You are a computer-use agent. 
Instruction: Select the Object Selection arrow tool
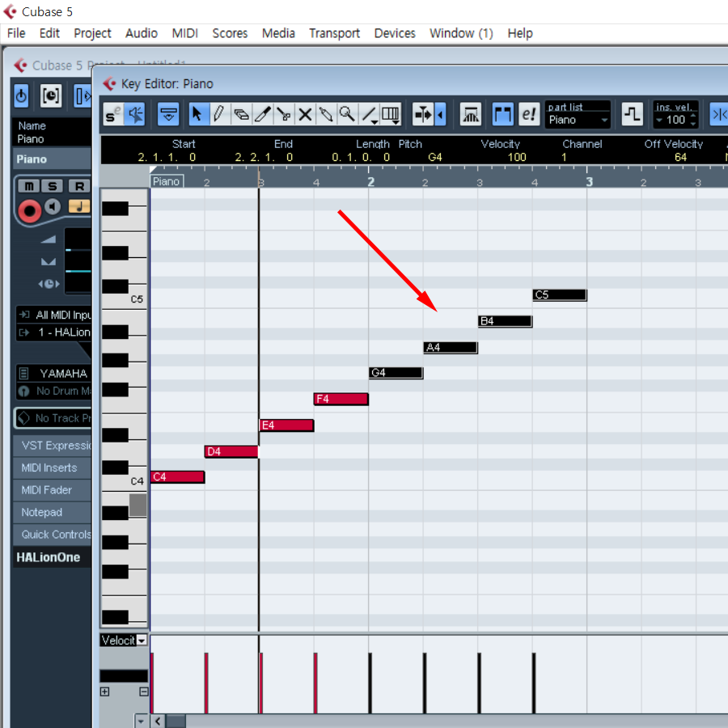coord(198,114)
